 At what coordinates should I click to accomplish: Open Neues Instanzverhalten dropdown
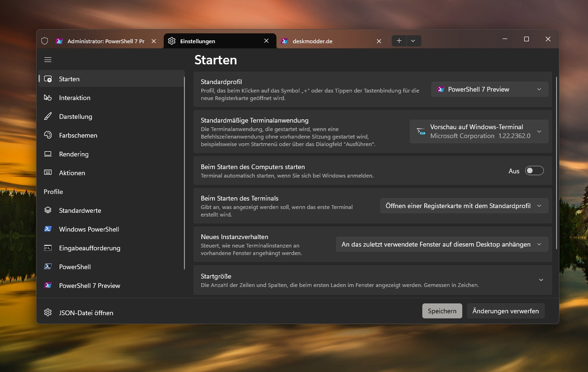coord(442,244)
